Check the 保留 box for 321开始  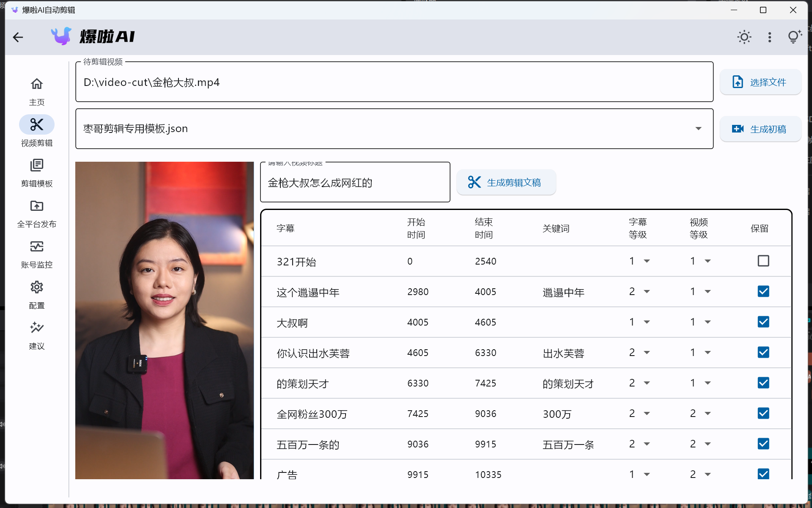(763, 261)
